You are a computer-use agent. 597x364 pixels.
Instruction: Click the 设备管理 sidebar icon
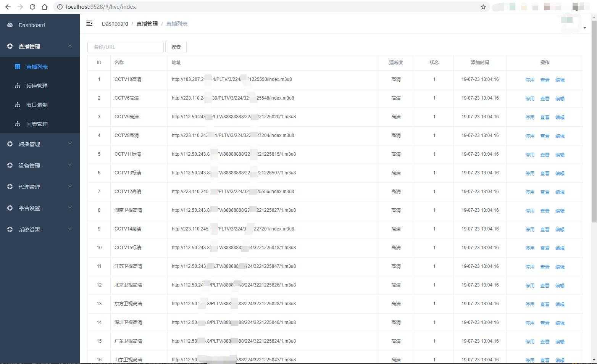point(10,165)
